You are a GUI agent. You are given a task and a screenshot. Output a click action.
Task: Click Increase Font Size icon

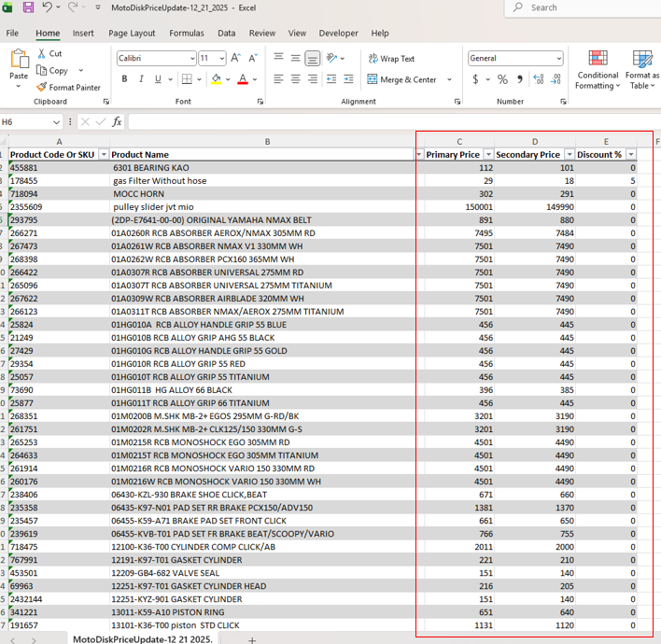pyautogui.click(x=234, y=58)
